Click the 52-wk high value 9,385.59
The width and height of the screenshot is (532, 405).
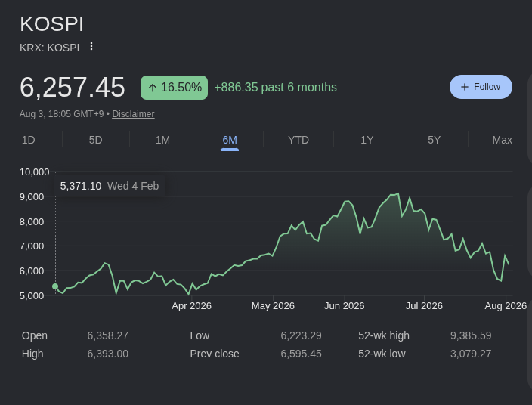click(x=471, y=335)
